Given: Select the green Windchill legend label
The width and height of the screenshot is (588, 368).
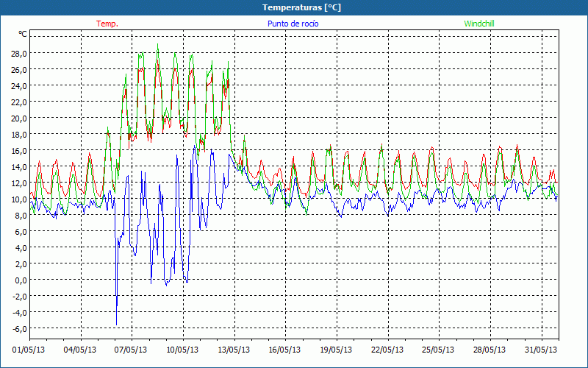Looking at the screenshot, I should click(479, 24).
